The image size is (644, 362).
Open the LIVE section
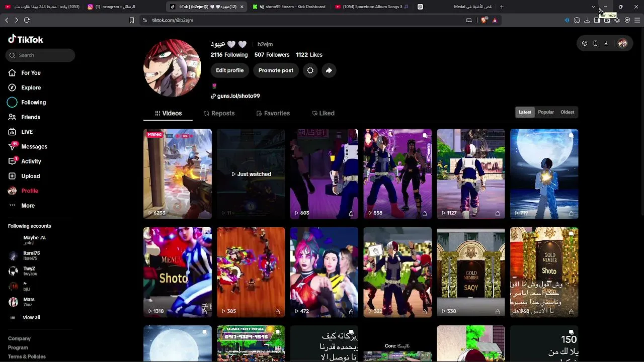(20, 132)
